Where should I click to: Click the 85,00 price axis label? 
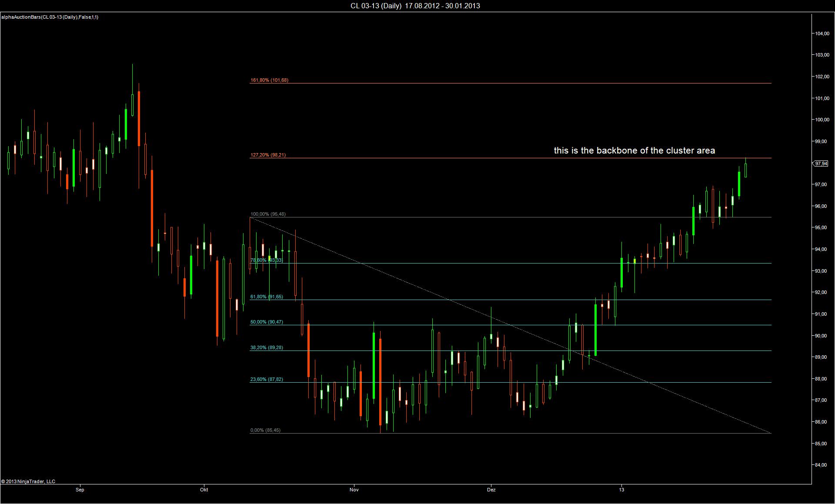[x=822, y=444]
